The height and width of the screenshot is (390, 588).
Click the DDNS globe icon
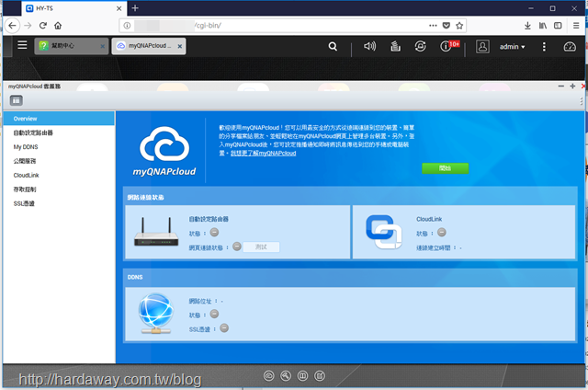pyautogui.click(x=156, y=313)
